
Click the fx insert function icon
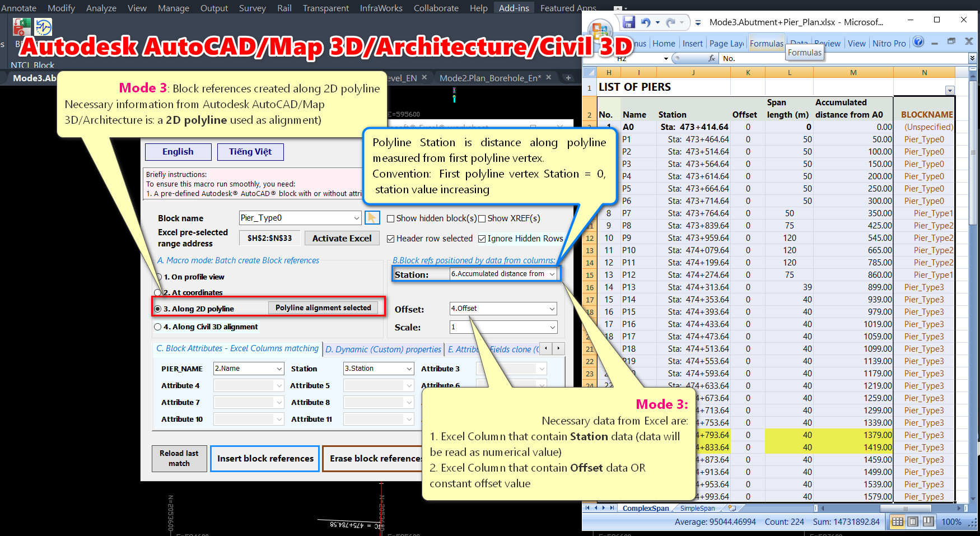point(712,58)
